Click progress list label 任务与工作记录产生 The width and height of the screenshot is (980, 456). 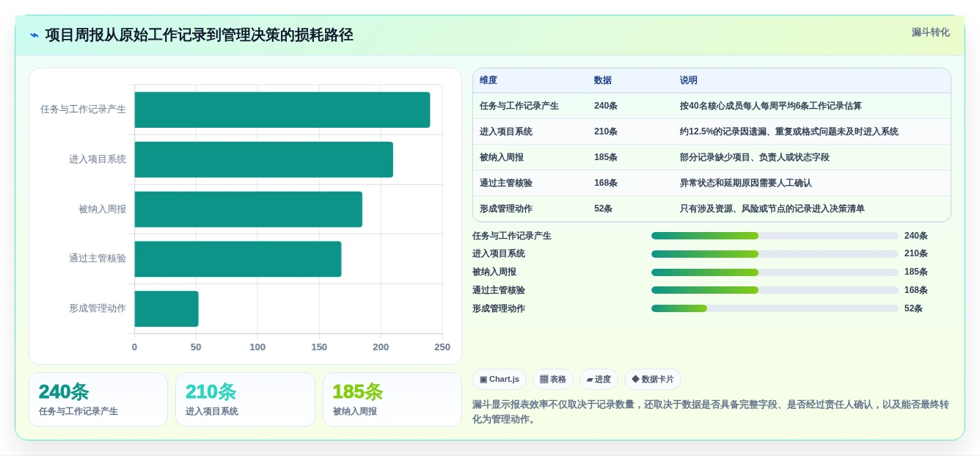tap(512, 236)
